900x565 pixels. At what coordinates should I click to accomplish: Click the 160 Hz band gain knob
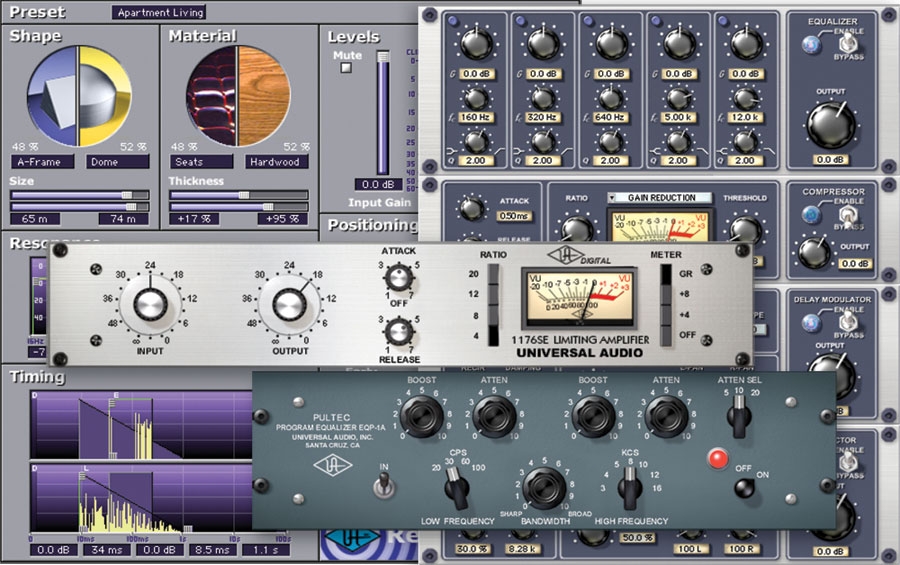click(x=476, y=44)
